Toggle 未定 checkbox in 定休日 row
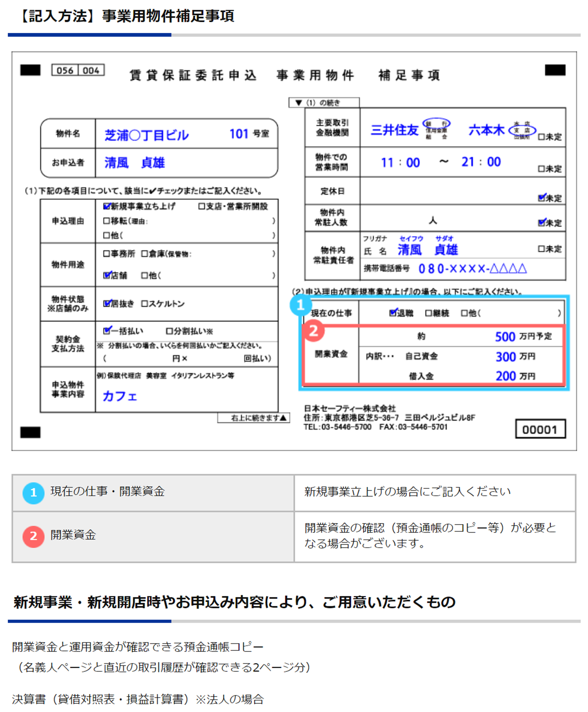This screenshot has width=588, height=712. (x=542, y=198)
